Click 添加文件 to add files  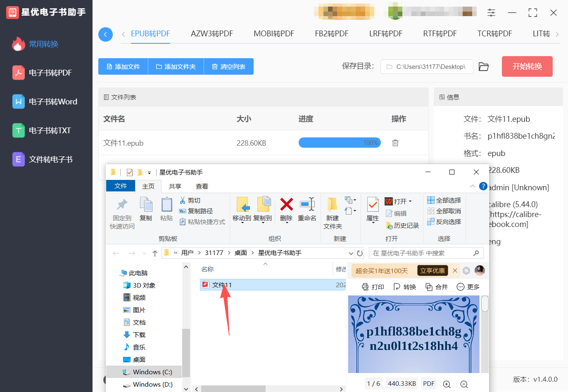pyautogui.click(x=123, y=66)
